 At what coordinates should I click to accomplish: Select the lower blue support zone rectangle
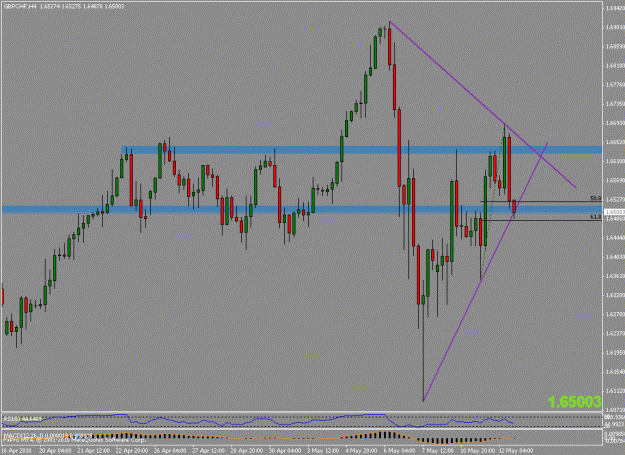pos(302,209)
